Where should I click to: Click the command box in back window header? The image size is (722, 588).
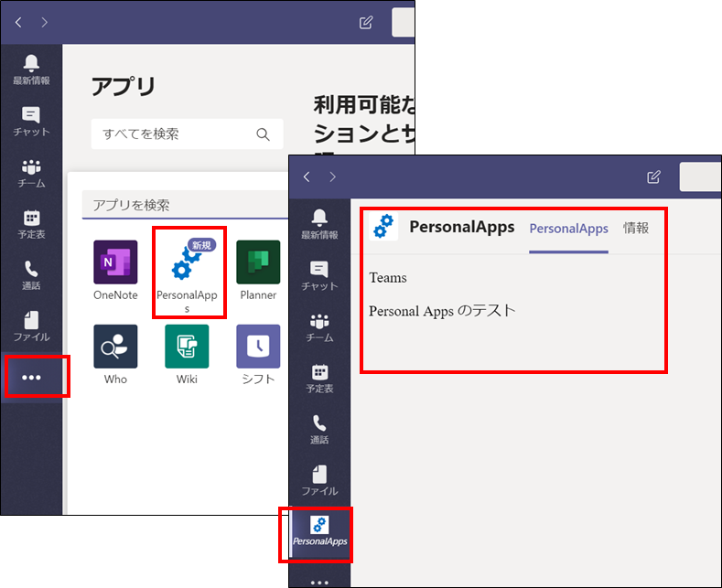pyautogui.click(x=404, y=22)
